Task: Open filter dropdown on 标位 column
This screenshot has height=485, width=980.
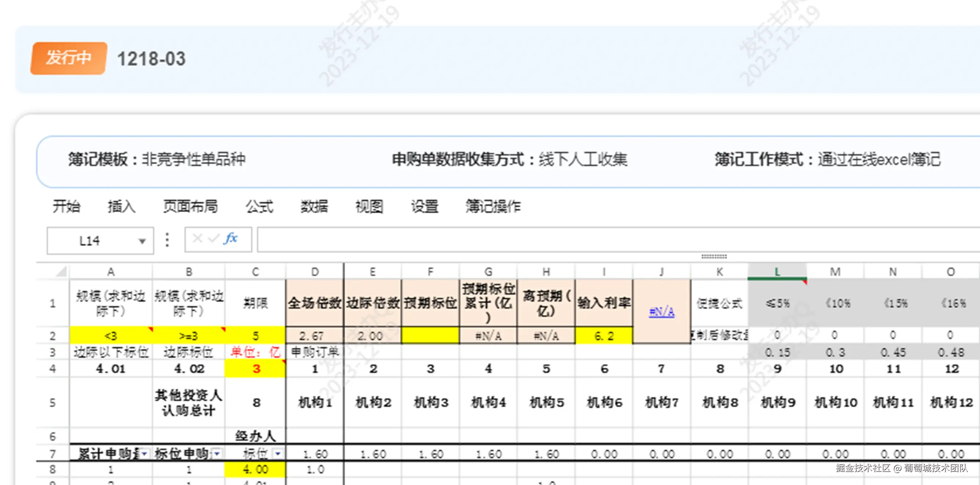Action: click(x=278, y=454)
